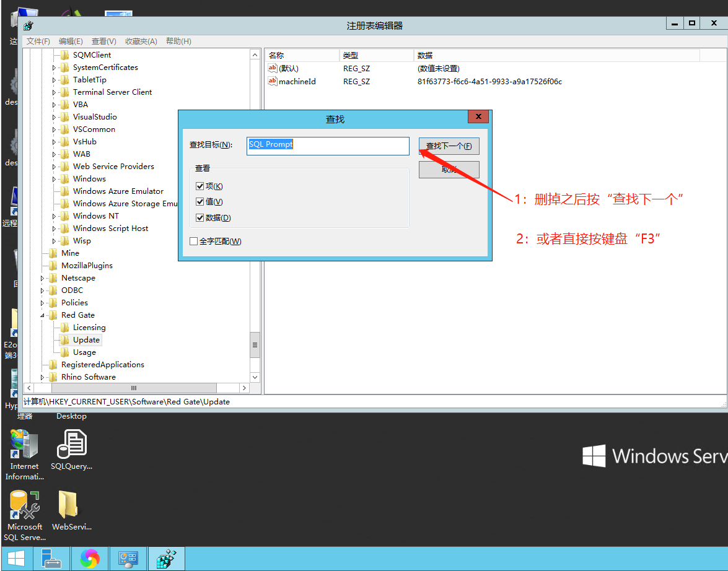Image resolution: width=728 pixels, height=571 pixels.
Task: Expand the Terminal Server Client node
Action: (54, 92)
